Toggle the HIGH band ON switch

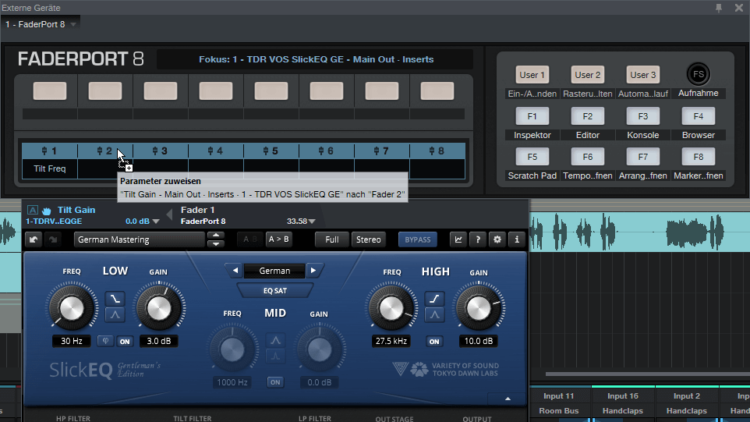click(x=434, y=342)
